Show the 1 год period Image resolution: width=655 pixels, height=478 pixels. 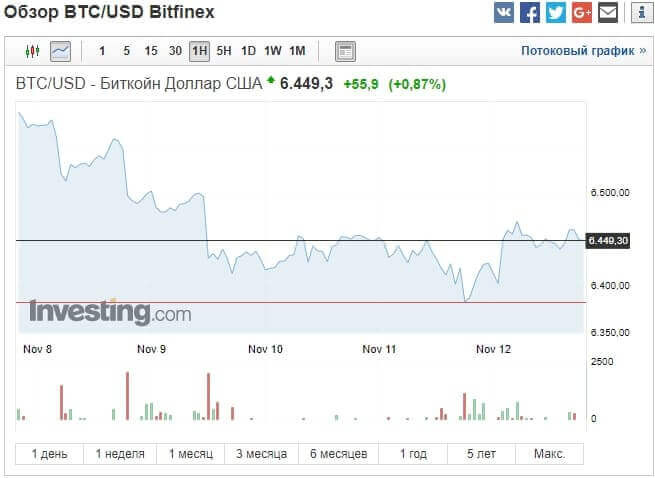point(411,454)
